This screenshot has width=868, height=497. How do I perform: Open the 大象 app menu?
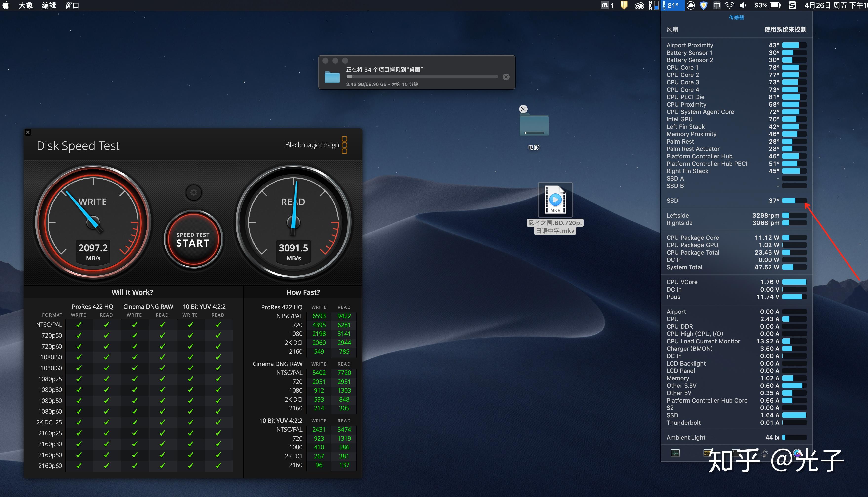(26, 5)
